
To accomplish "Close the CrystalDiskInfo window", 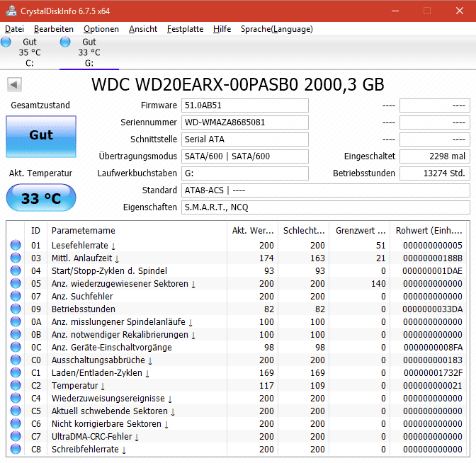I will 460,11.
